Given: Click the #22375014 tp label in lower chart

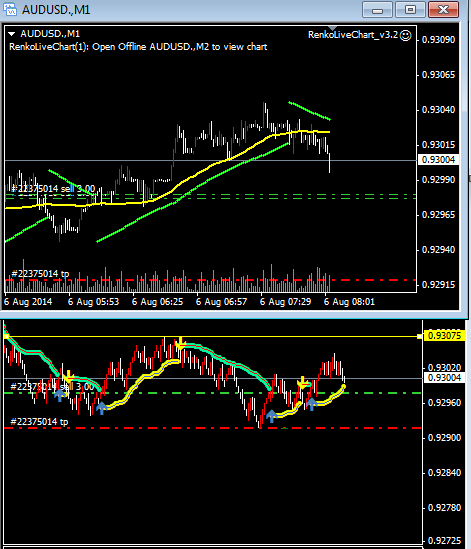Looking at the screenshot, I should click(x=39, y=422).
